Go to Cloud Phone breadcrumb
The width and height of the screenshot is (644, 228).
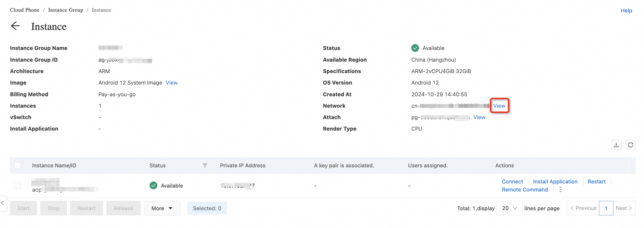click(25, 10)
